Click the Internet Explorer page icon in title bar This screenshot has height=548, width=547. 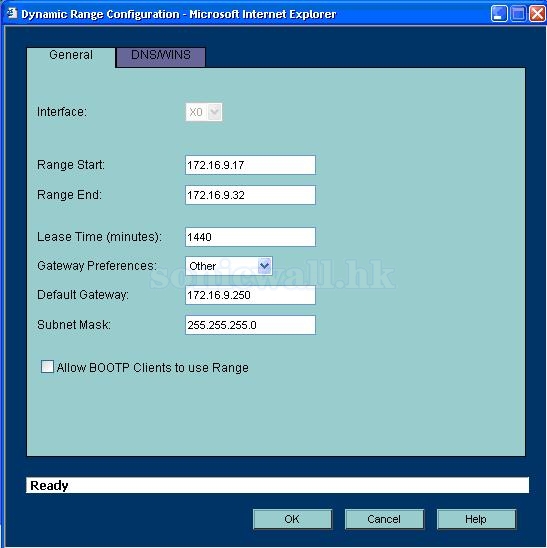click(12, 13)
